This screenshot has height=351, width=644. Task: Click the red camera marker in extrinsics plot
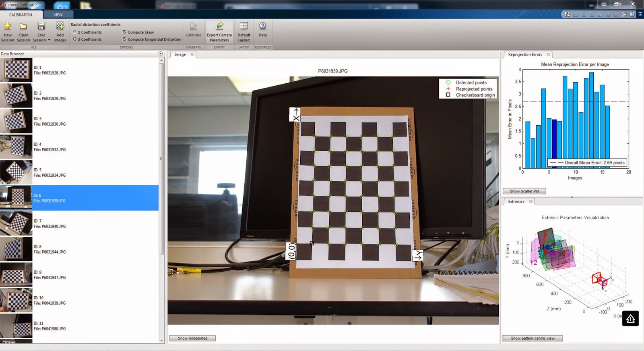(x=600, y=279)
